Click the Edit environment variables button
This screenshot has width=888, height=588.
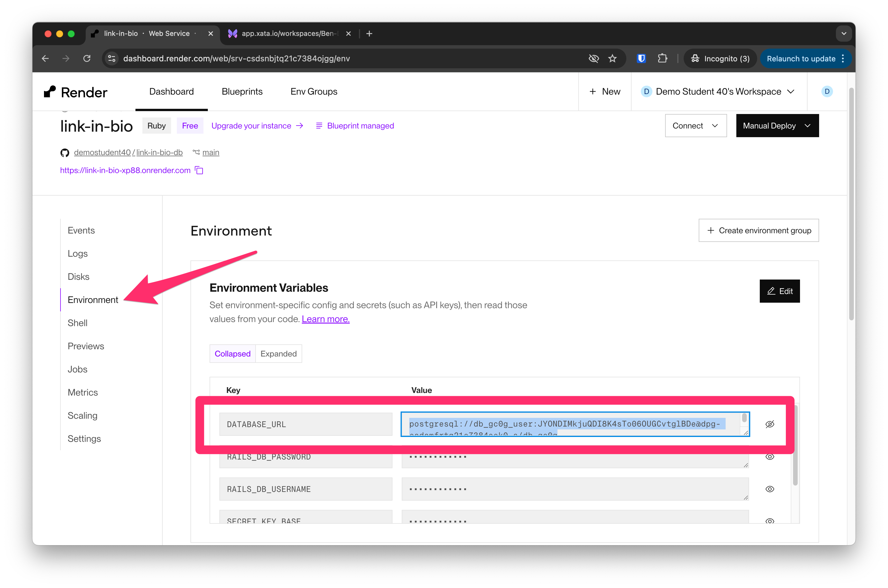(780, 291)
